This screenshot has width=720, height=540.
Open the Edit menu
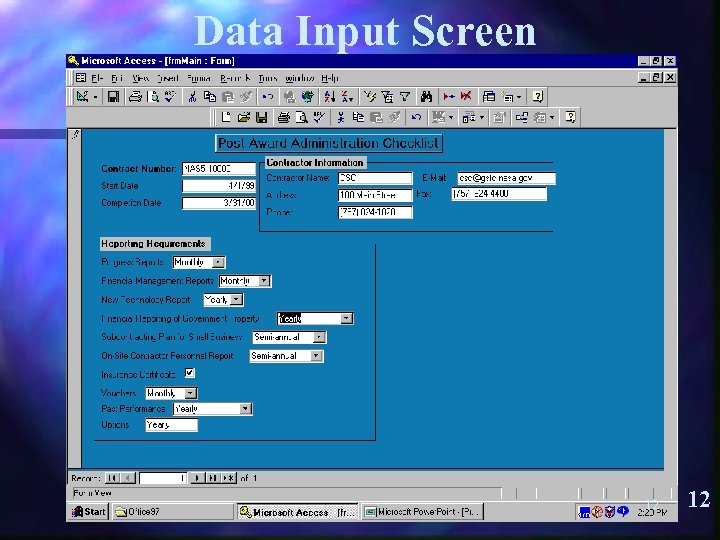pos(117,79)
